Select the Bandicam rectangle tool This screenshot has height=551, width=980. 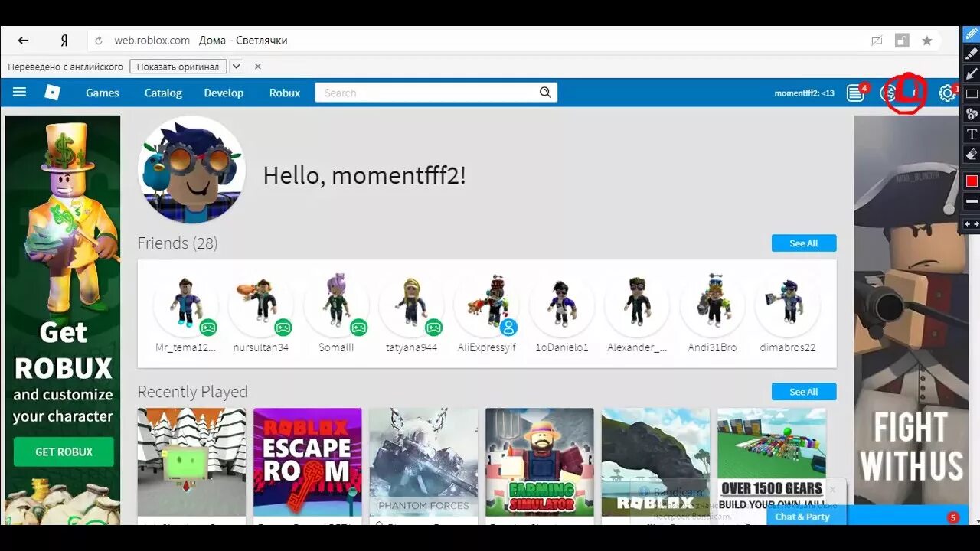coord(972,94)
